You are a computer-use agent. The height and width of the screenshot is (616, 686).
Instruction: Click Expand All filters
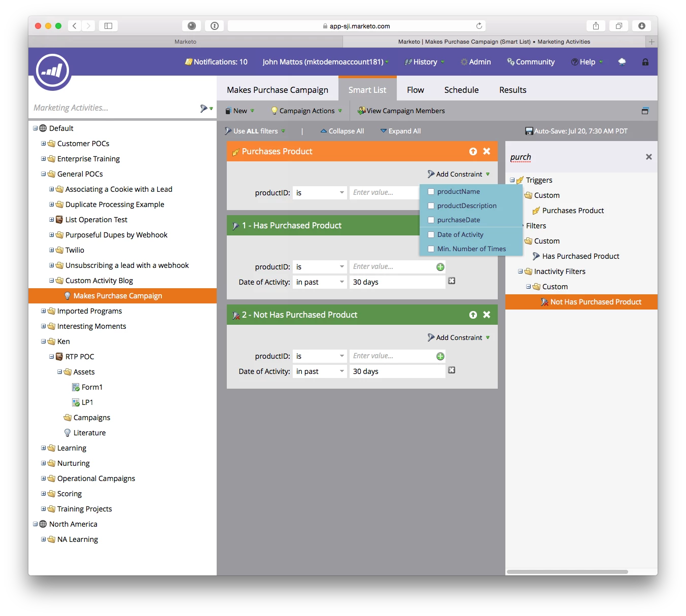click(x=400, y=131)
